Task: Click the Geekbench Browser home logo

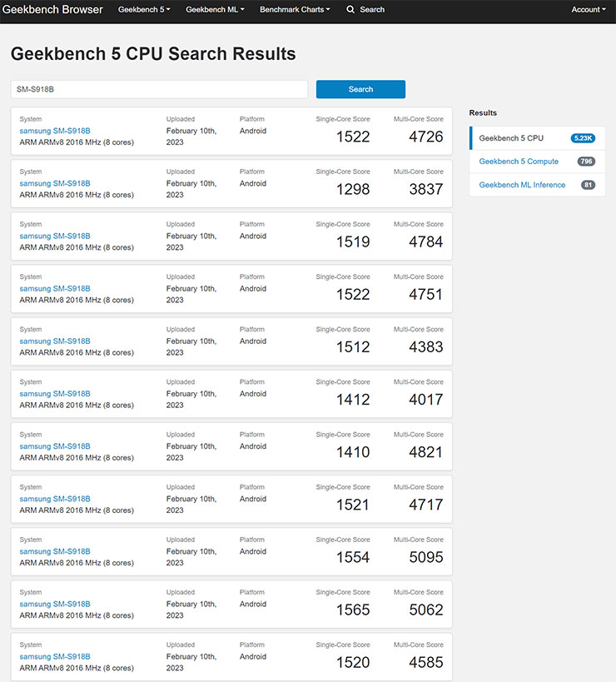Action: [53, 10]
